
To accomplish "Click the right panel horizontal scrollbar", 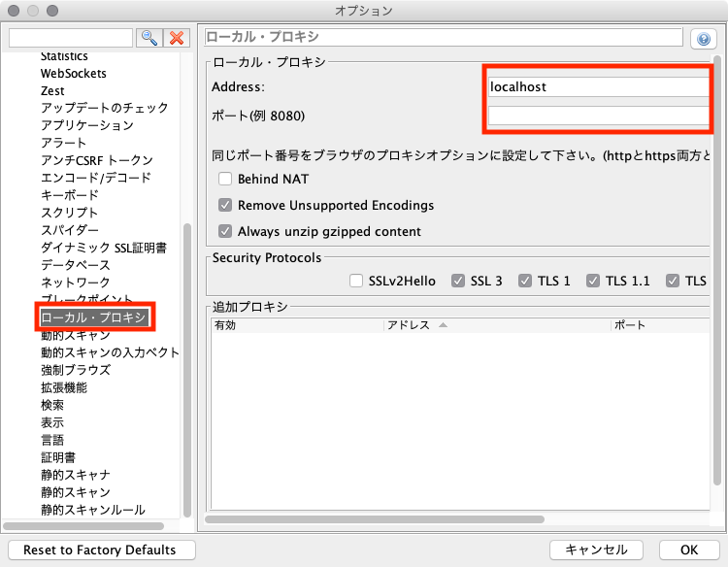I will (375, 519).
